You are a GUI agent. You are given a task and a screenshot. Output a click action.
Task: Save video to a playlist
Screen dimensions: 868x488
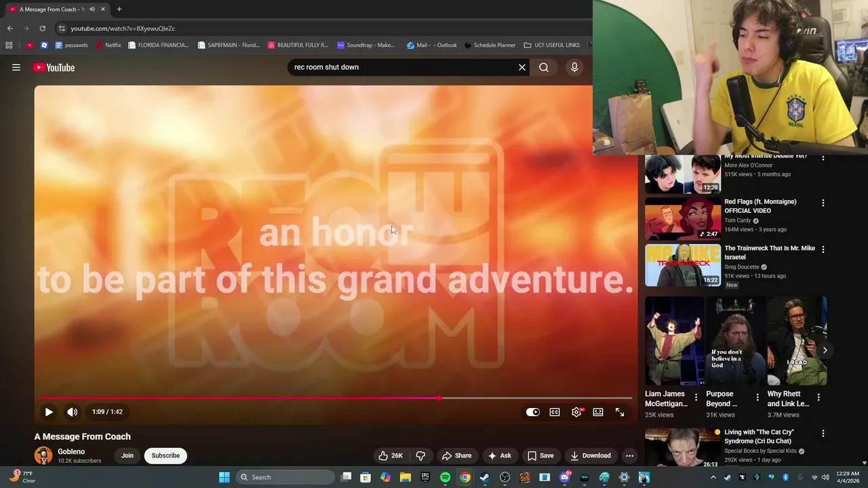click(x=540, y=455)
